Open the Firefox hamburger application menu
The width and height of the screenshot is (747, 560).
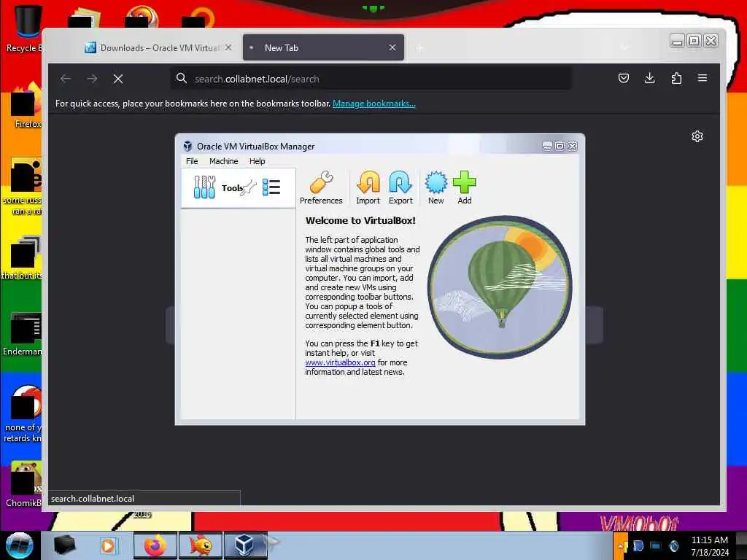[703, 78]
